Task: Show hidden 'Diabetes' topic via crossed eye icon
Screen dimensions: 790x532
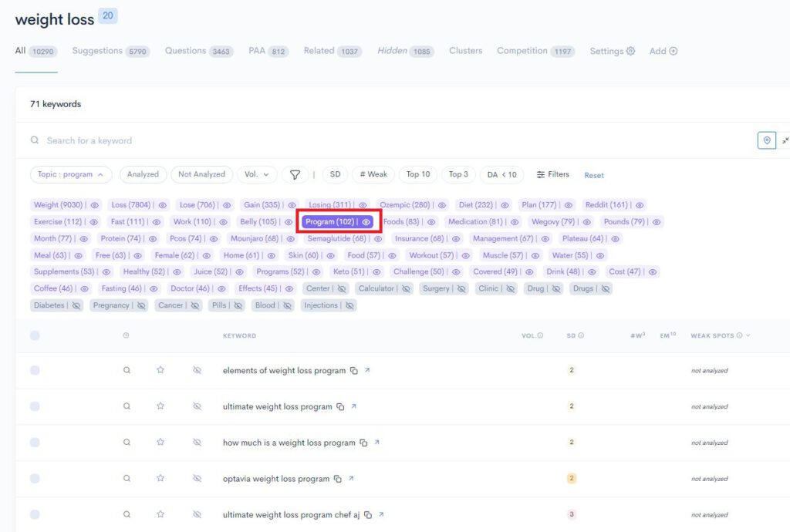Action: (x=77, y=305)
